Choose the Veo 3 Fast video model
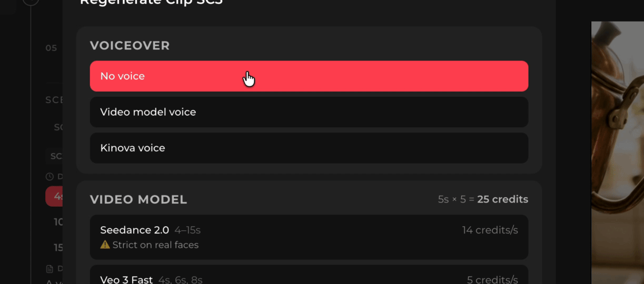Screen dimensions: 644x284 pyautogui.click(x=309, y=279)
